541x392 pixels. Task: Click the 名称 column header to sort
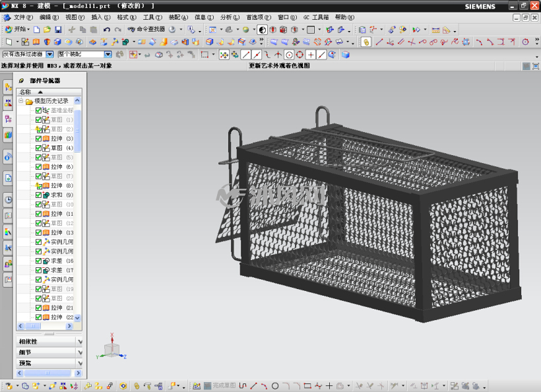point(49,92)
